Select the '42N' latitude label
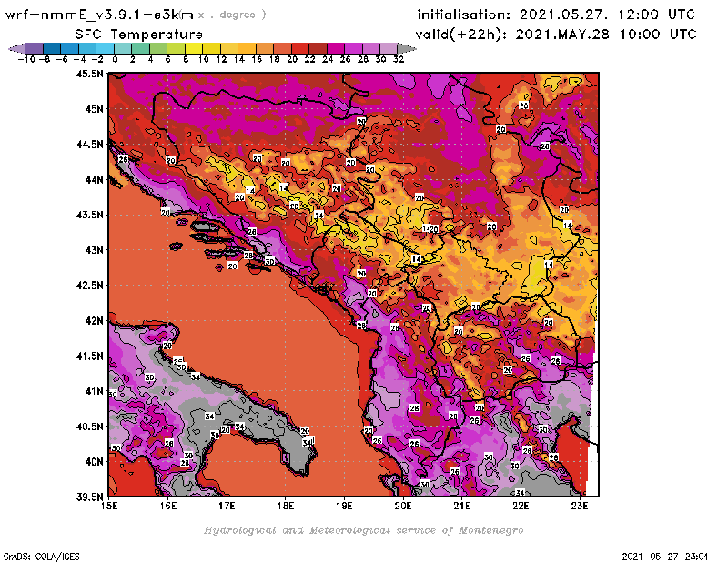Screen dimensions: 728x562 point(95,321)
